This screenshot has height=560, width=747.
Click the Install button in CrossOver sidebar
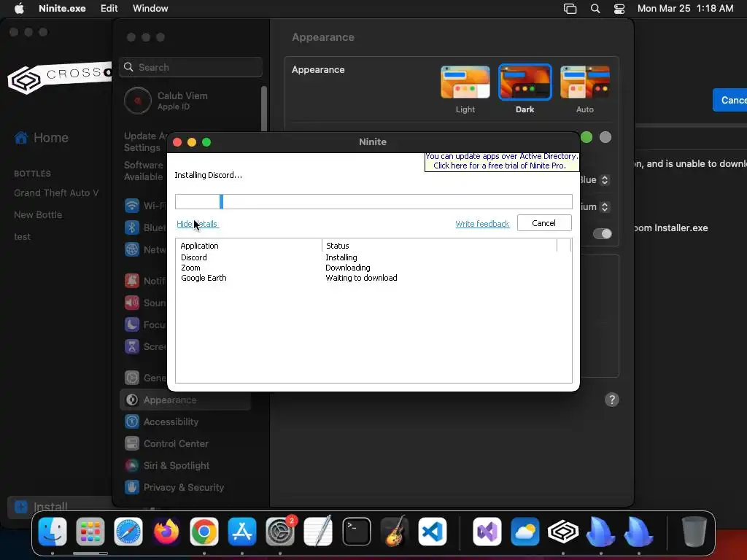[60, 507]
